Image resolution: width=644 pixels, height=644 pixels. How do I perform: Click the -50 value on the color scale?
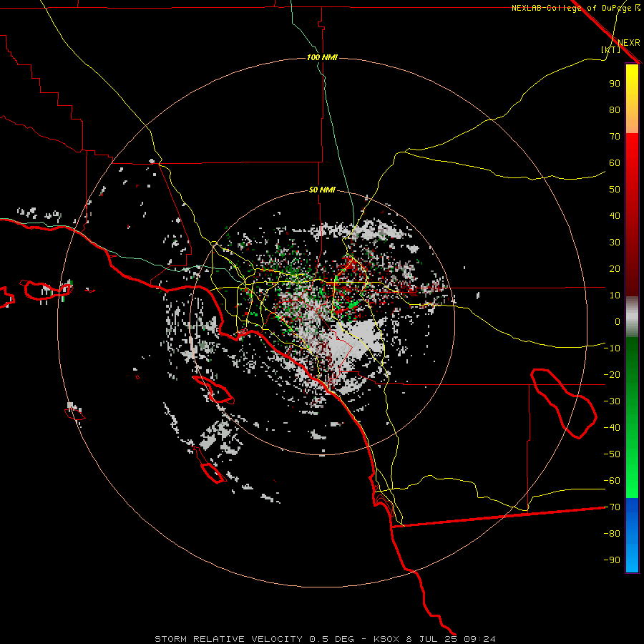[x=612, y=454]
